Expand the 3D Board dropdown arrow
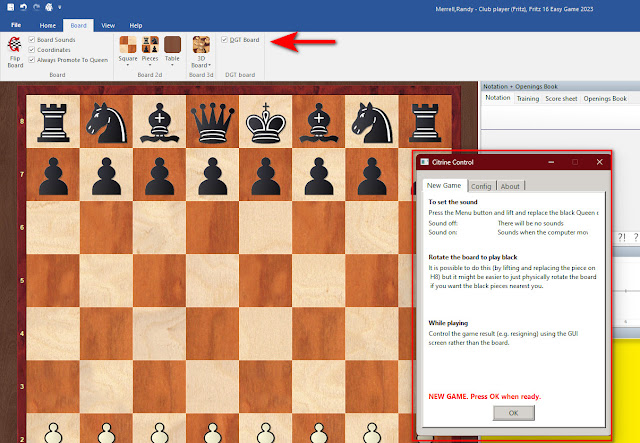Image resolution: width=640 pixels, height=443 pixels. (209, 65)
